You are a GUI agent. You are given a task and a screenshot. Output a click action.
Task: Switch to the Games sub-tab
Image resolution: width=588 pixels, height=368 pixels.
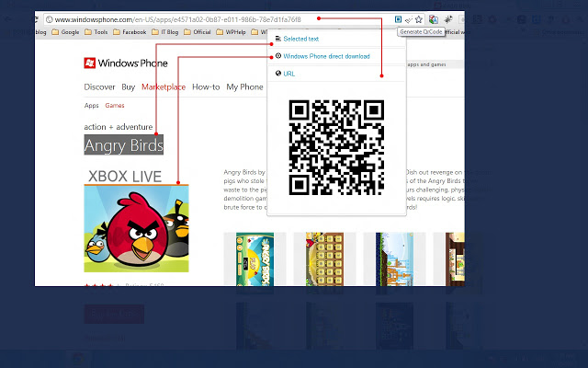pyautogui.click(x=115, y=106)
